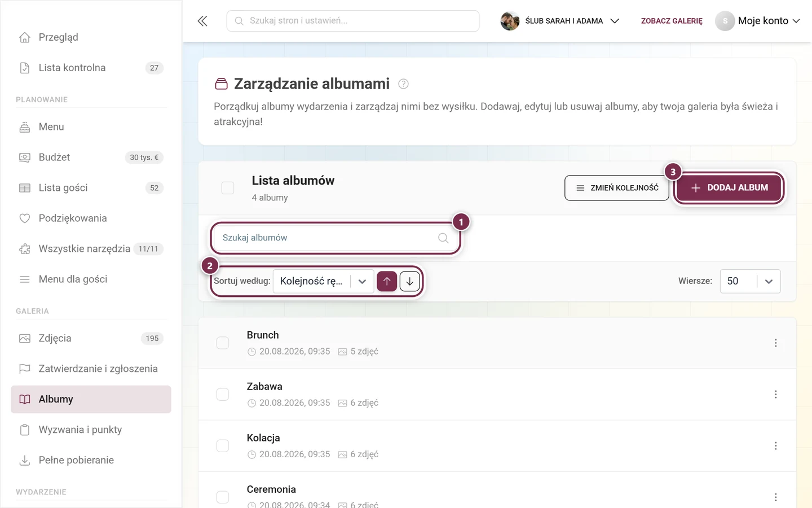Click the Kolacja album title
This screenshot has height=508, width=812.
click(x=263, y=438)
